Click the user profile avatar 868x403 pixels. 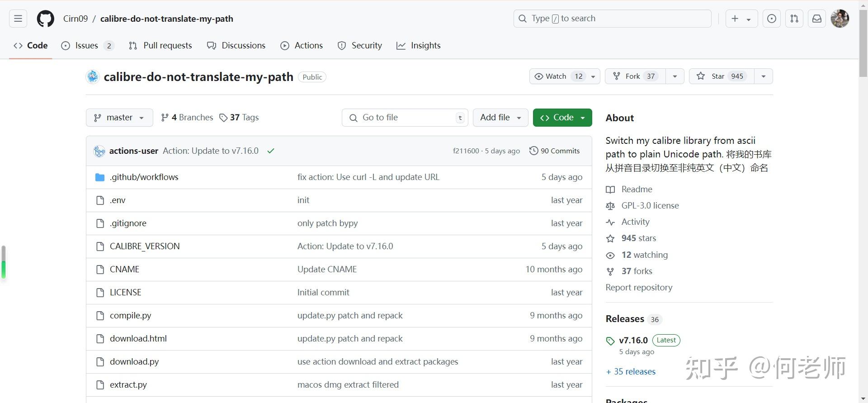pyautogui.click(x=840, y=19)
